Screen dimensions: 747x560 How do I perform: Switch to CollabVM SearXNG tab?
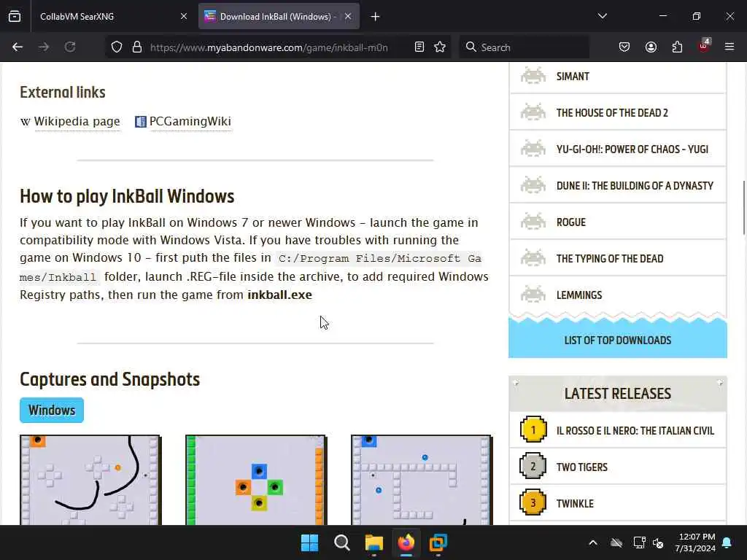click(109, 17)
